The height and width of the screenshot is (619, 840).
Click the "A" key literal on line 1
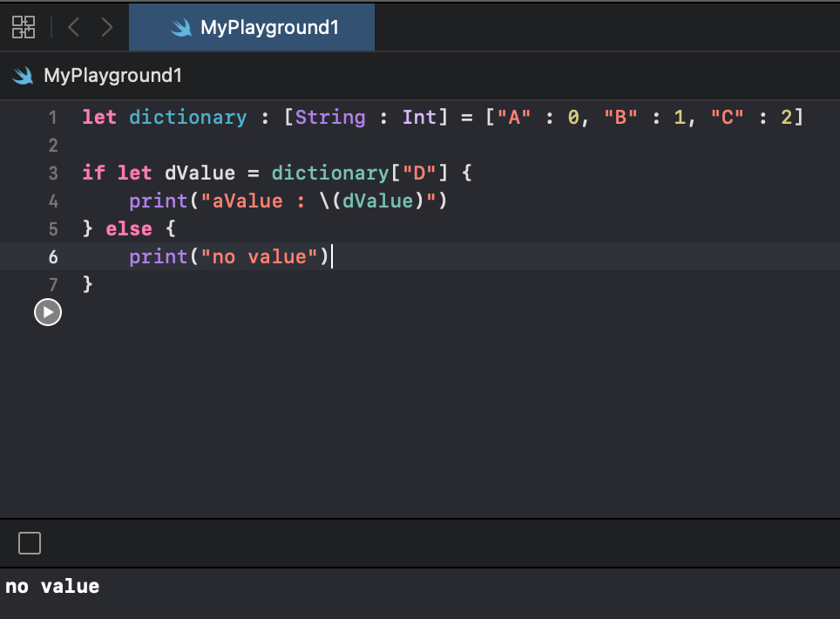click(x=514, y=118)
